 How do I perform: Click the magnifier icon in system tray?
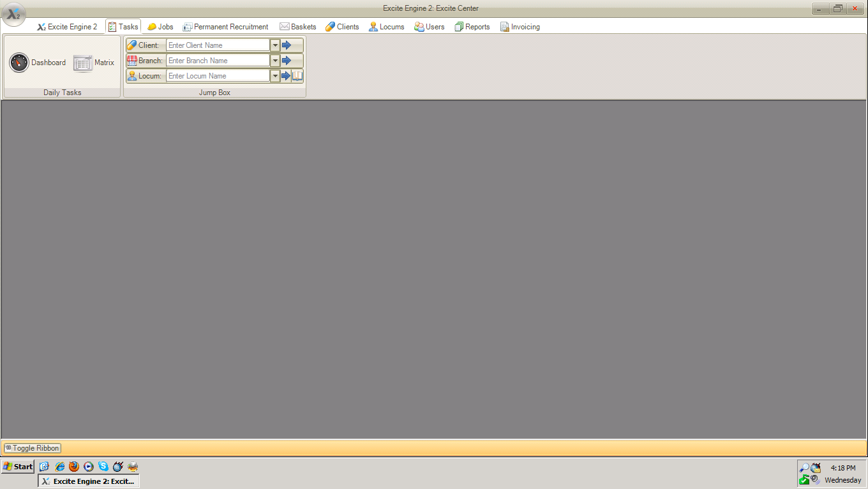pos(804,468)
